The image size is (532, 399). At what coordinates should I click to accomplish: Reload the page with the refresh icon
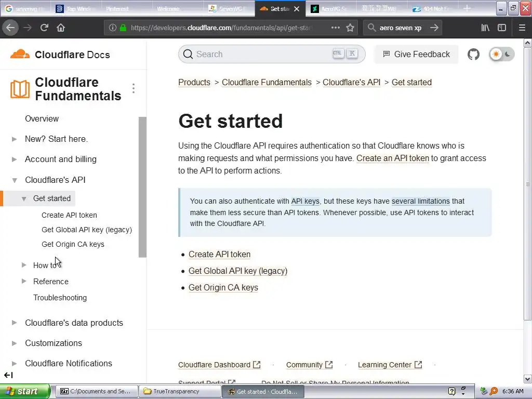coord(44,28)
